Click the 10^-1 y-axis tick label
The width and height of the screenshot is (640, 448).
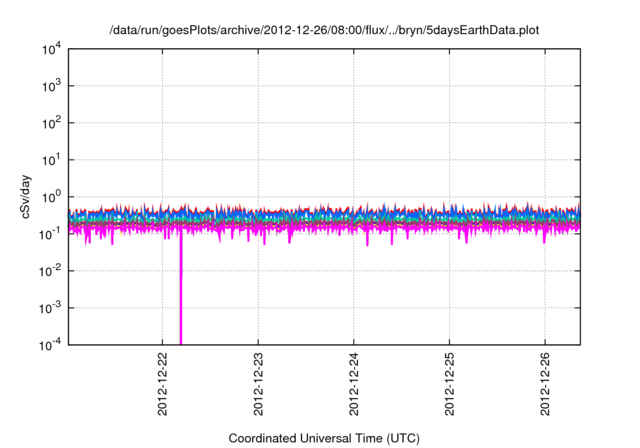point(51,235)
